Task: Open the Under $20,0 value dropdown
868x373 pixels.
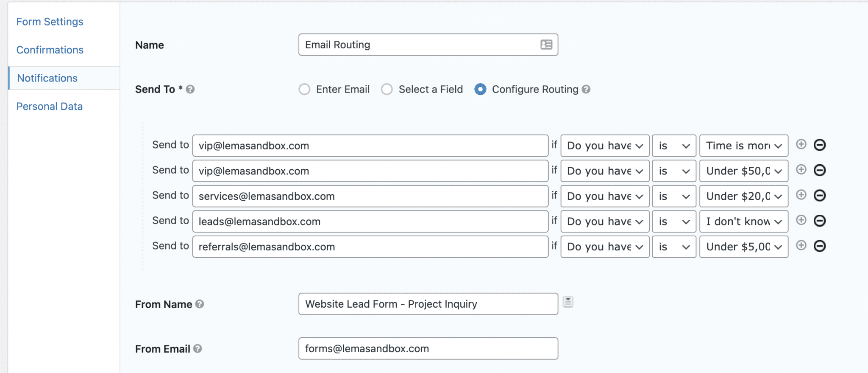Action: 744,196
